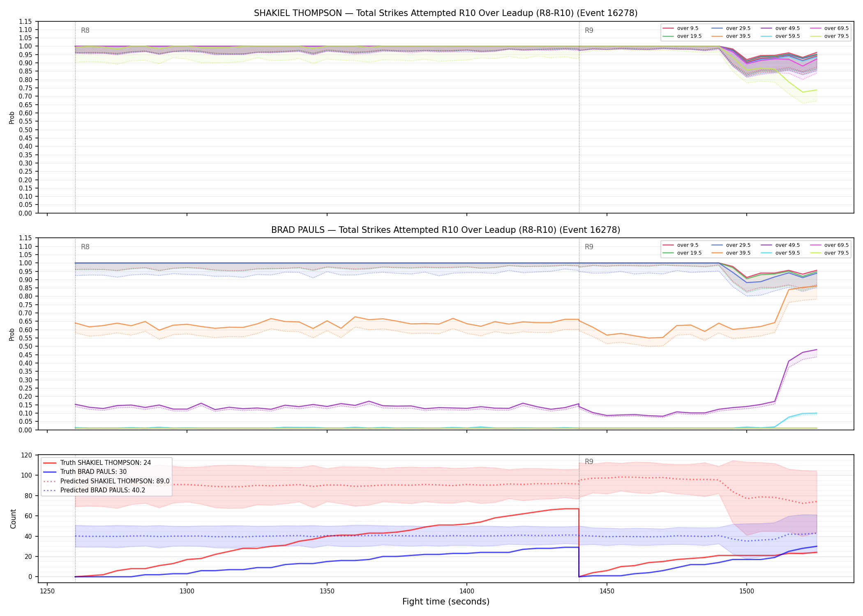
Task: Click the 'Prob' y-axis label of Pauls chart
Action: (12, 335)
